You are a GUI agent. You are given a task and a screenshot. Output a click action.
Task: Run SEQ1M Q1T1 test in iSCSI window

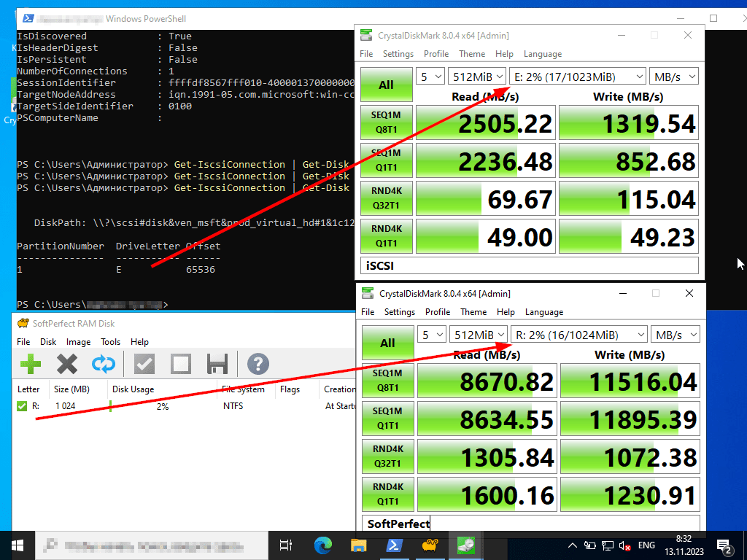387,160
